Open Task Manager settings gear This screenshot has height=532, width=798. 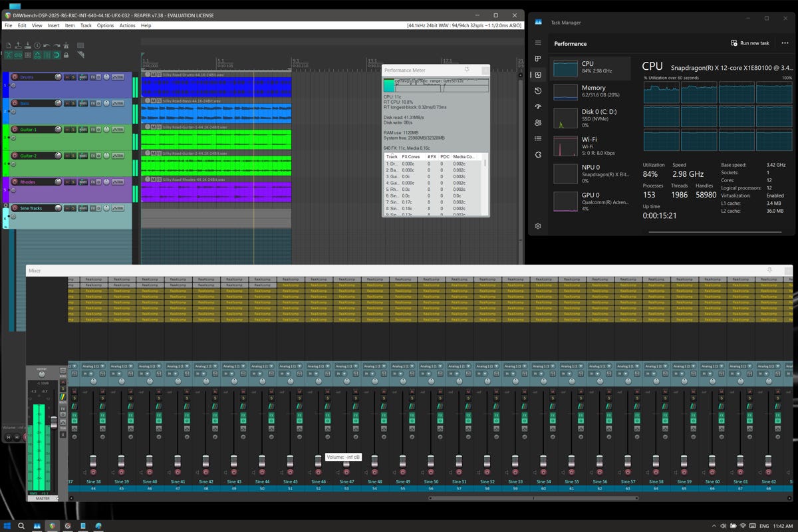tap(538, 226)
